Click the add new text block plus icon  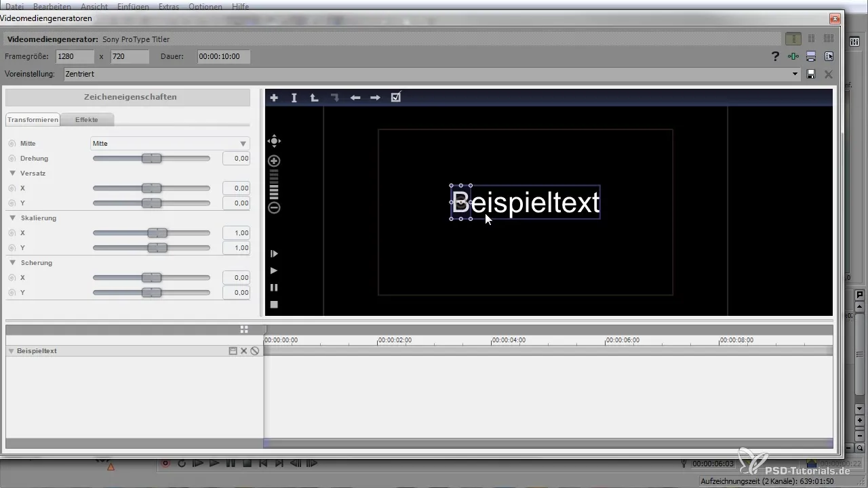click(x=274, y=98)
